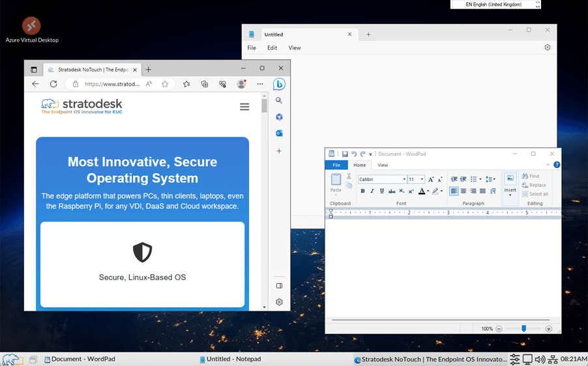Image resolution: width=588 pixels, height=366 pixels.
Task: Switch to Untitled - Notepad in taskbar
Action: [230, 359]
